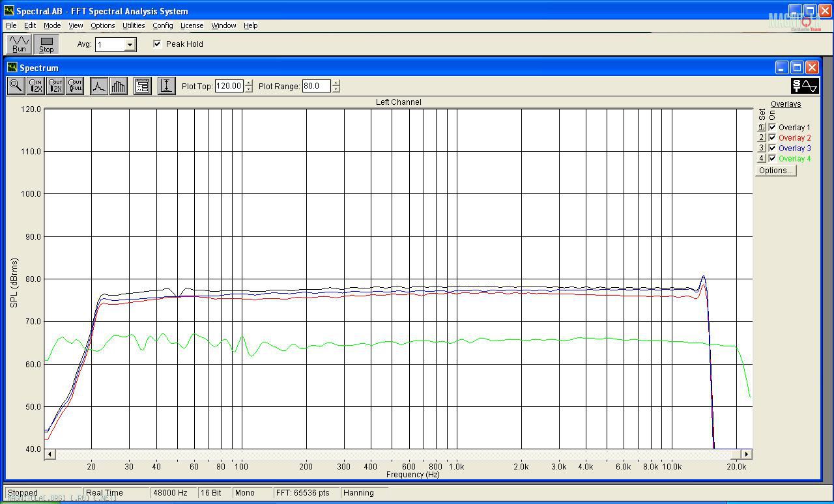Decrease Plot Range with down arrow
Screen dimensions: 834x504
[336, 89]
